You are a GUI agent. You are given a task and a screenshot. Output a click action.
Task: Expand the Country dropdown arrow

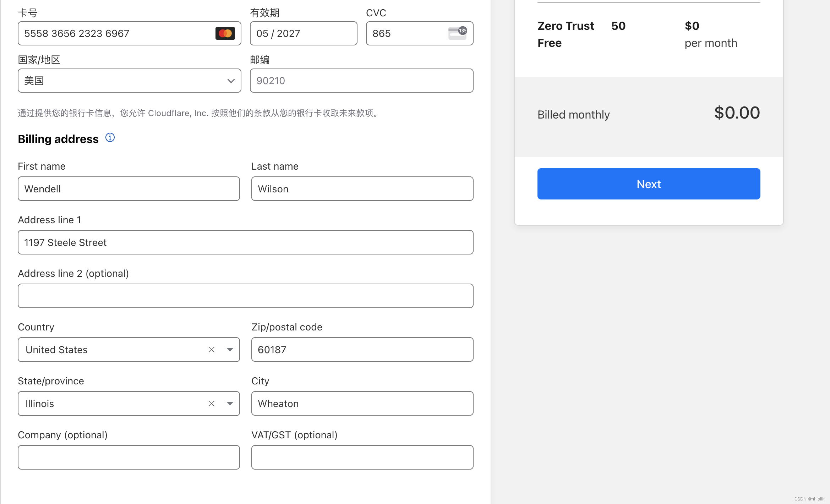click(x=230, y=350)
